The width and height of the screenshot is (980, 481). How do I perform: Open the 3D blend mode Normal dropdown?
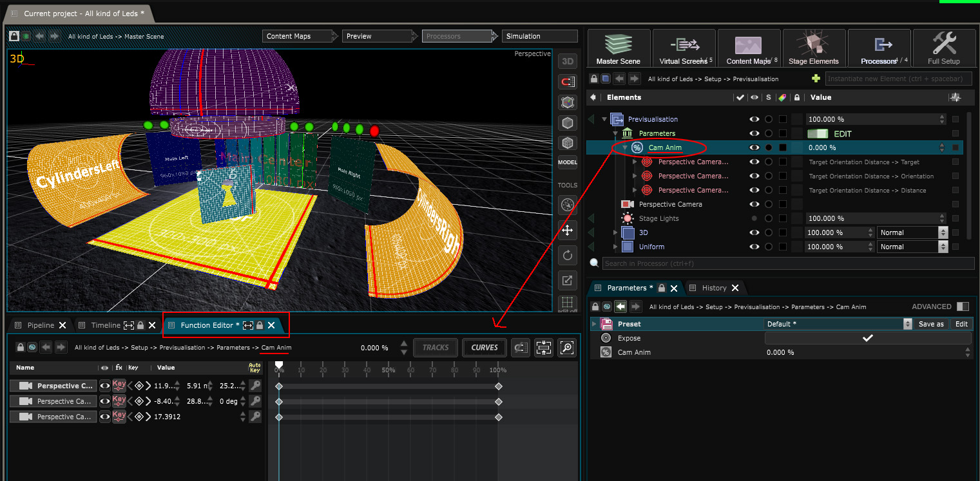912,232
